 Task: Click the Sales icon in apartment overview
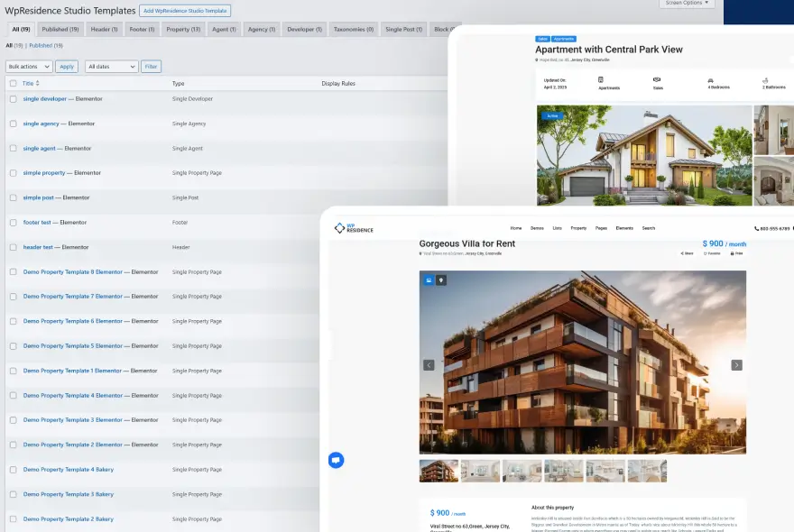pos(657,79)
